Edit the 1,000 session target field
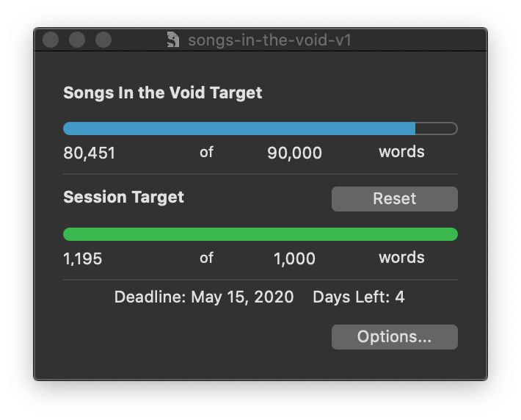 coord(294,258)
